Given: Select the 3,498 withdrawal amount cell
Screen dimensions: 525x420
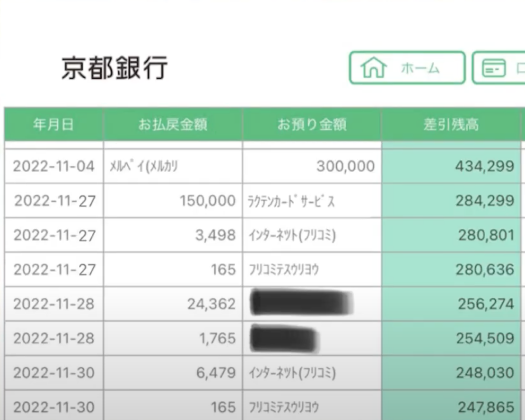Looking at the screenshot, I should point(173,235).
